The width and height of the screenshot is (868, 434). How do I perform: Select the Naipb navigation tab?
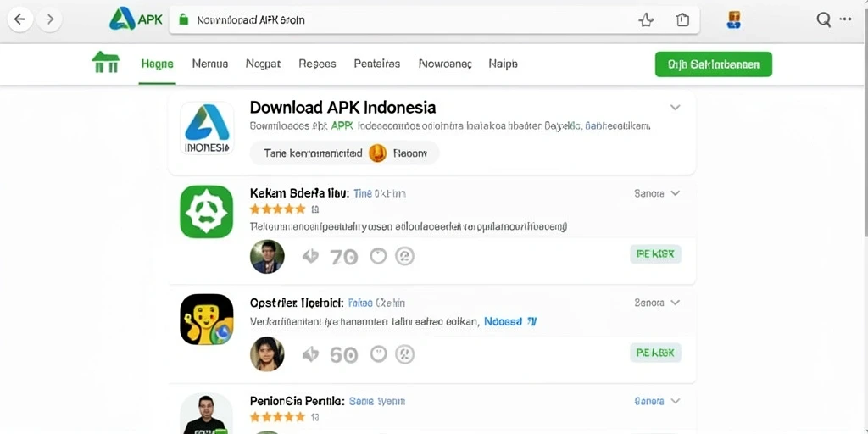click(504, 64)
